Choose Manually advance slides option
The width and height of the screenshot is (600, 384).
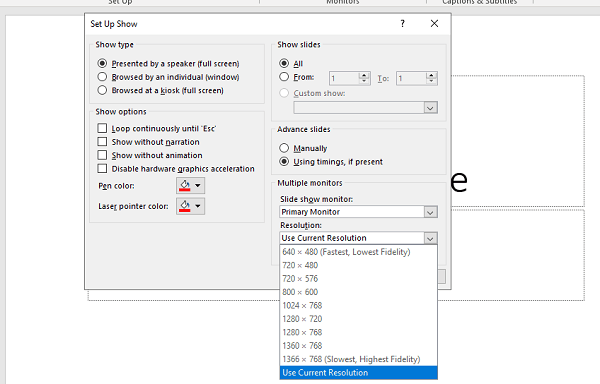tap(284, 148)
